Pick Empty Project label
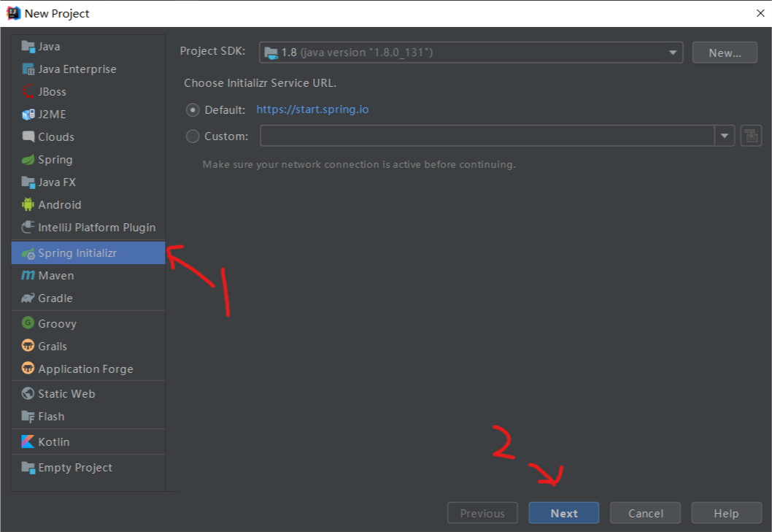The height and width of the screenshot is (532, 772). (x=75, y=468)
